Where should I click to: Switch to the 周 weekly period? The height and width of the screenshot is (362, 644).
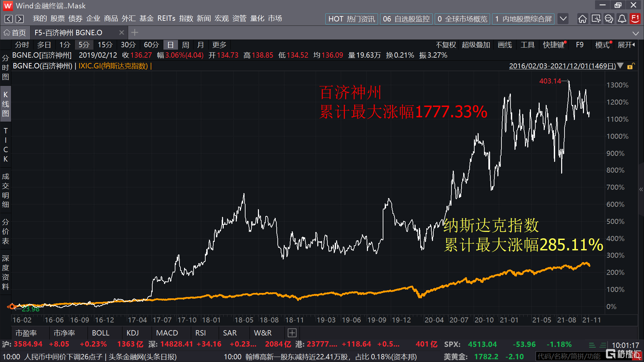pyautogui.click(x=185, y=45)
